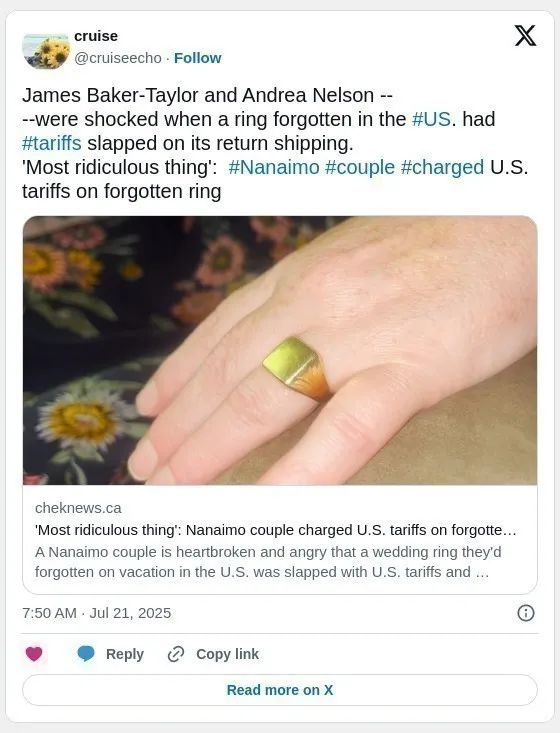The height and width of the screenshot is (733, 560).
Task: Click the info circle icon
Action: tap(525, 613)
